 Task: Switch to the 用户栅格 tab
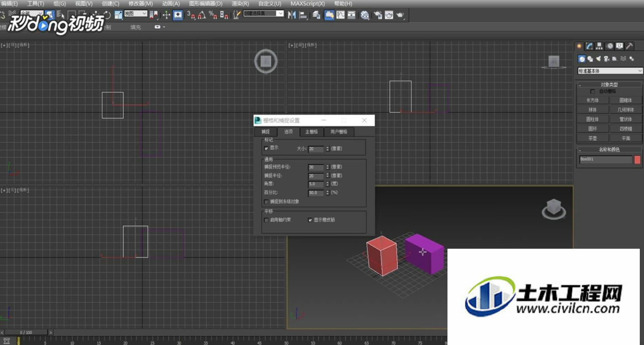[339, 132]
